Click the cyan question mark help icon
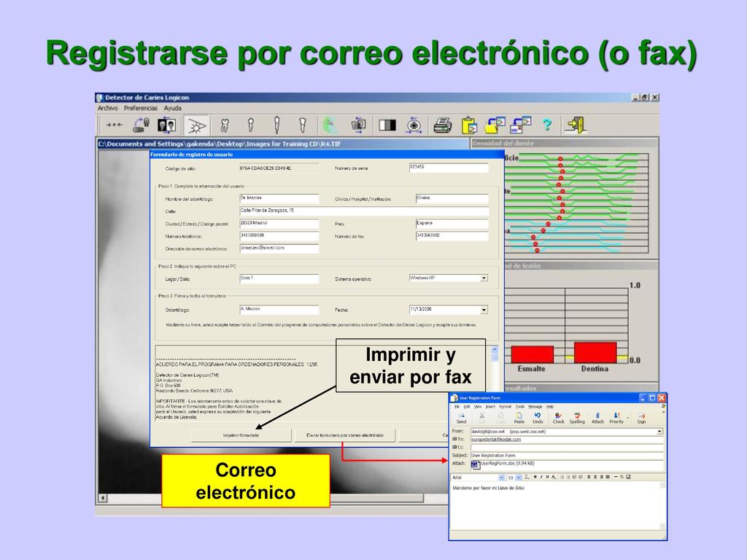 (x=547, y=125)
